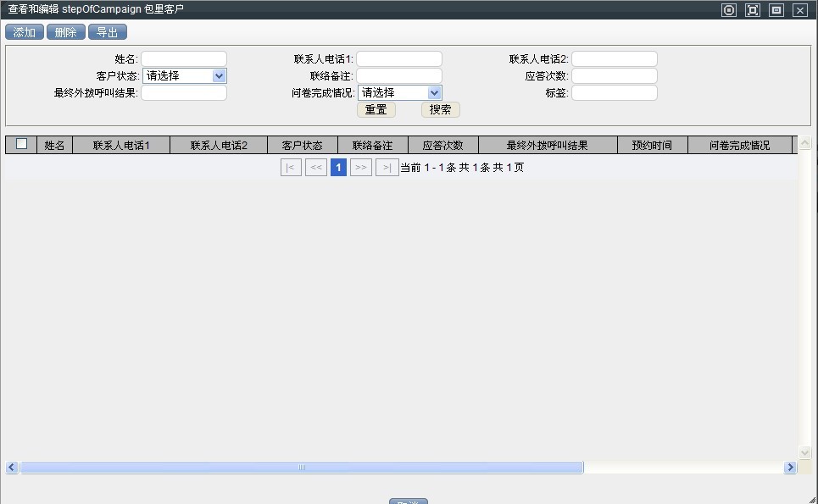Close the stepOfCampaign customer dialog

(x=799, y=10)
